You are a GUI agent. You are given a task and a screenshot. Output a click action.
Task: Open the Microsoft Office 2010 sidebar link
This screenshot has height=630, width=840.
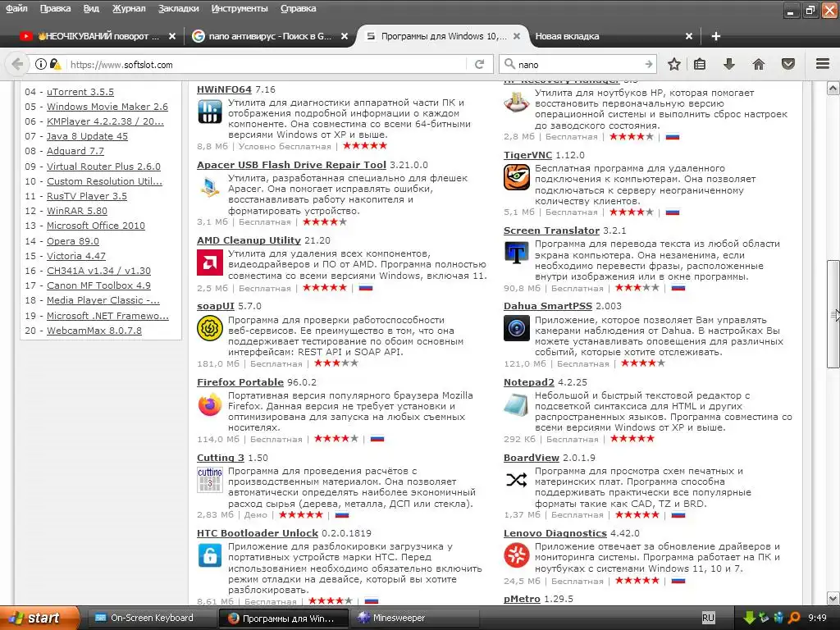96,226
